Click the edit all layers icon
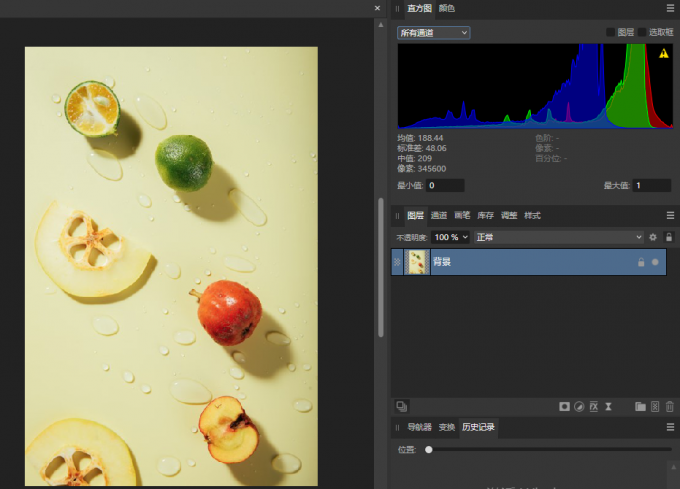The height and width of the screenshot is (489, 680). click(402, 406)
